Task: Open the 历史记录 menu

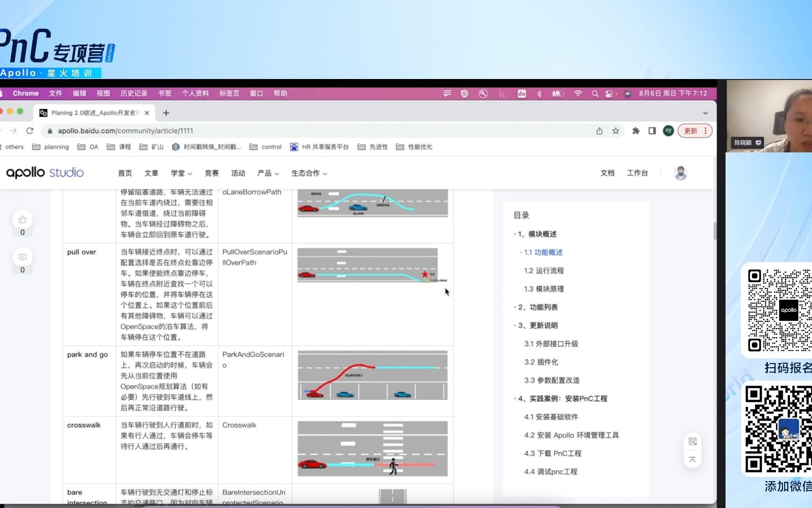Action: 134,94
